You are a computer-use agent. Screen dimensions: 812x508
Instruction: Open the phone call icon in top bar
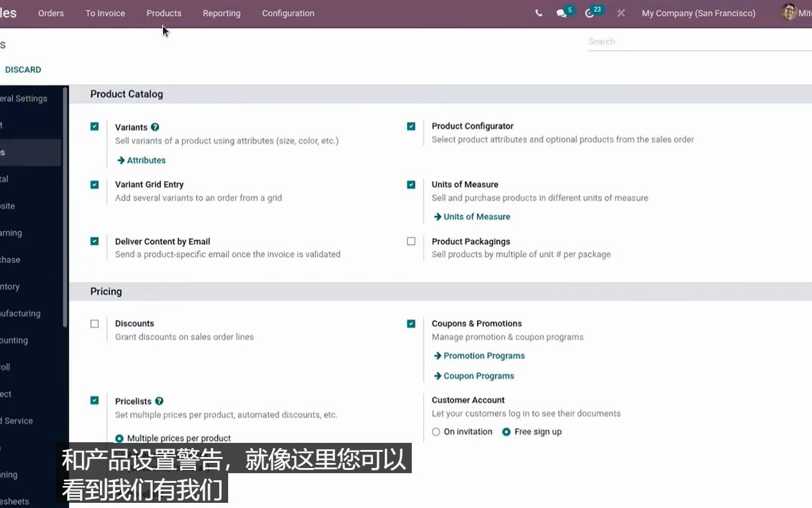(x=539, y=13)
